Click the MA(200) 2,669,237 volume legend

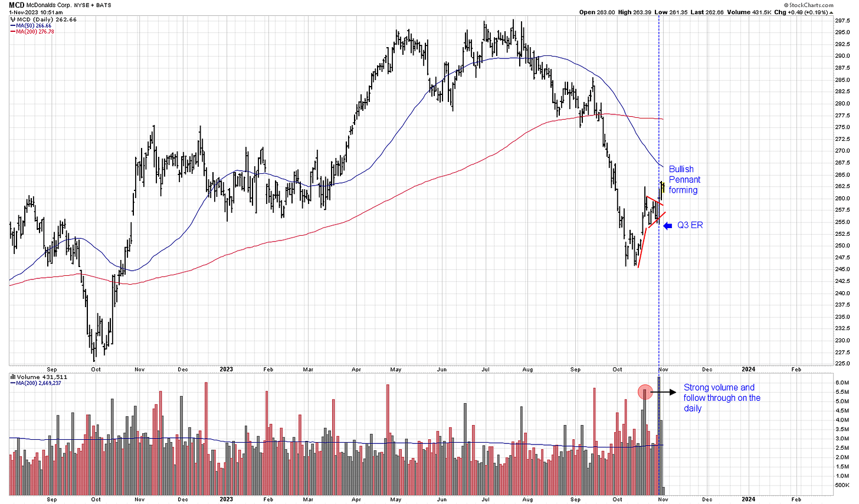[x=38, y=383]
